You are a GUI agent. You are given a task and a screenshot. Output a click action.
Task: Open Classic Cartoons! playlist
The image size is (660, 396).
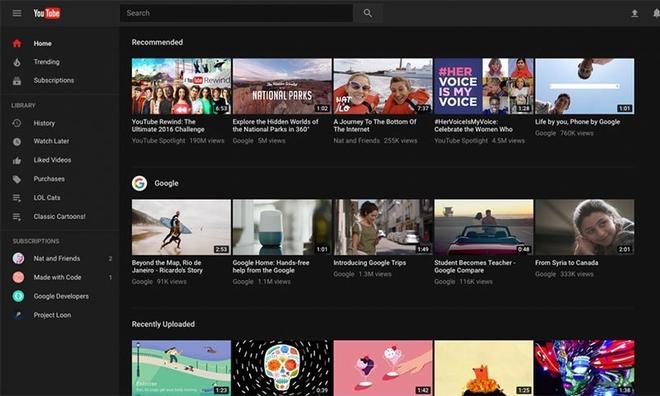60,216
